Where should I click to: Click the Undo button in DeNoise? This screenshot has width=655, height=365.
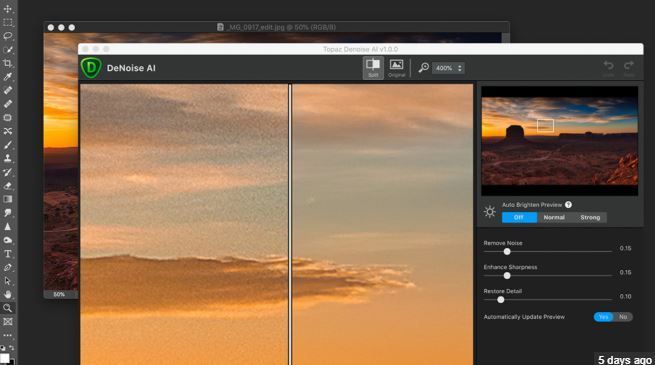609,68
